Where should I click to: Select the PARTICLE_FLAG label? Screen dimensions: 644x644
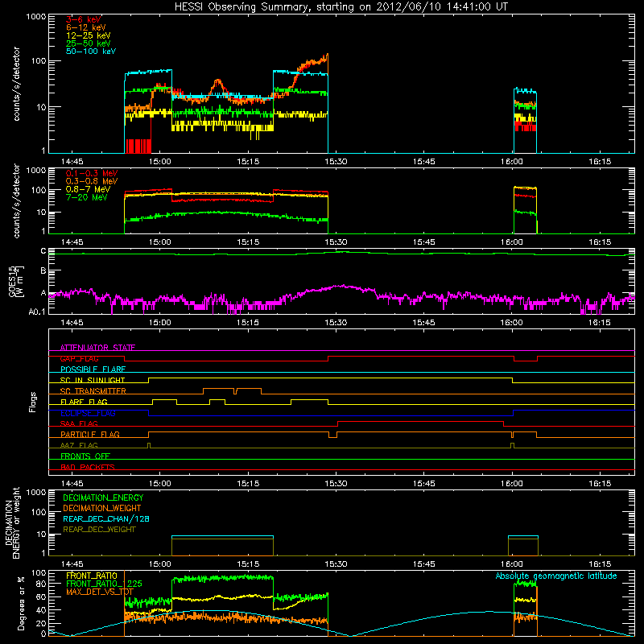90,434
